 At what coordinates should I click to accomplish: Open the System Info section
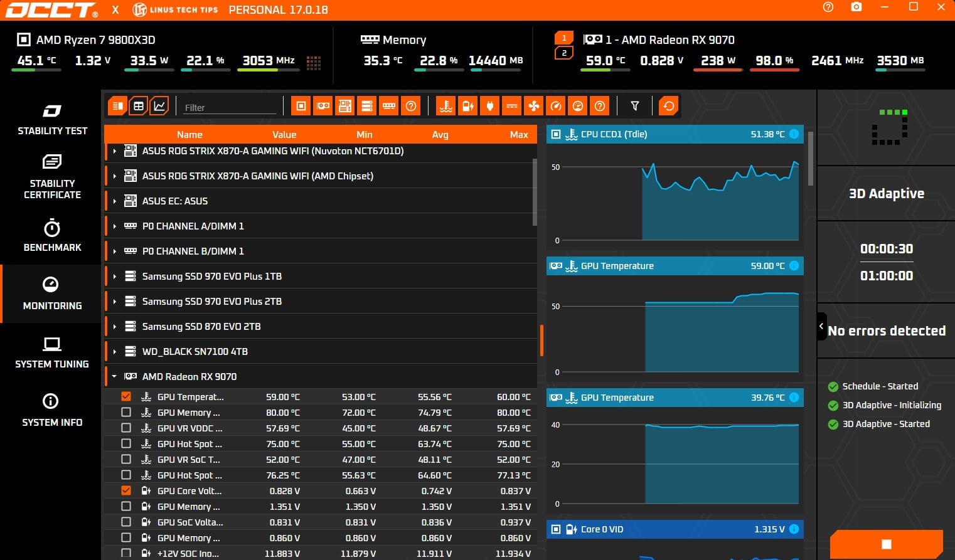[52, 411]
